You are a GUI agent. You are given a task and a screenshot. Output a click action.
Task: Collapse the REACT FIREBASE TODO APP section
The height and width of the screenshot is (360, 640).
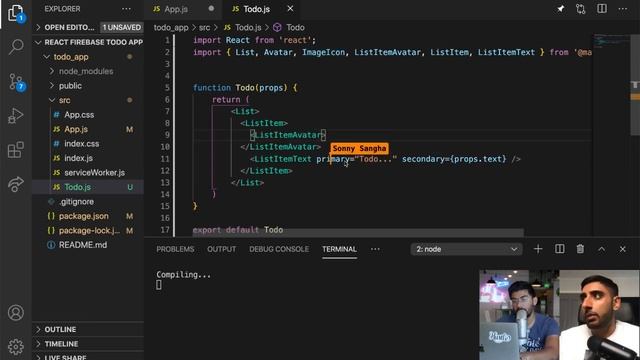88,42
